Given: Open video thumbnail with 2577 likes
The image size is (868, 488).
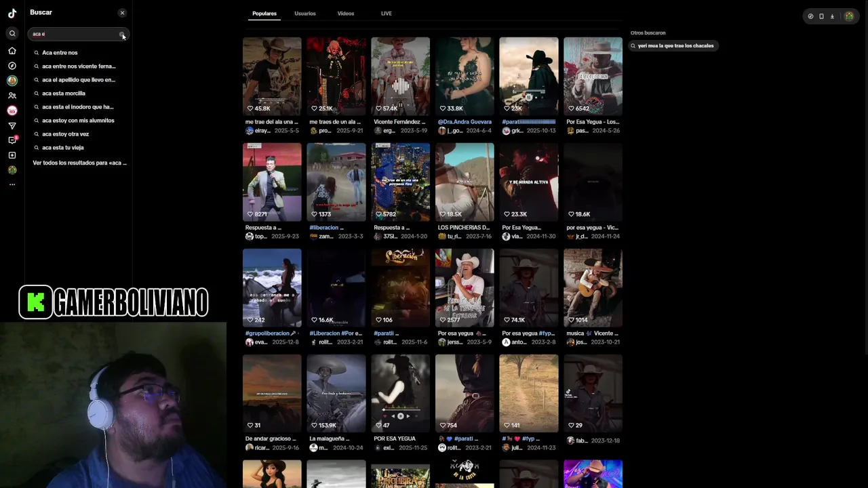Looking at the screenshot, I should pos(465,287).
